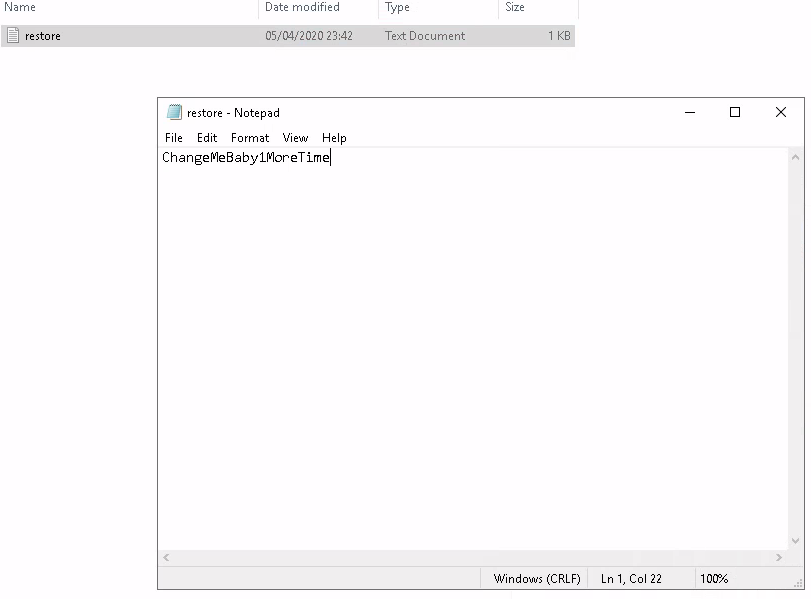Image resolution: width=811 pixels, height=599 pixels.
Task: Click inside the Notepad text editing area
Action: pyautogui.click(x=470, y=350)
